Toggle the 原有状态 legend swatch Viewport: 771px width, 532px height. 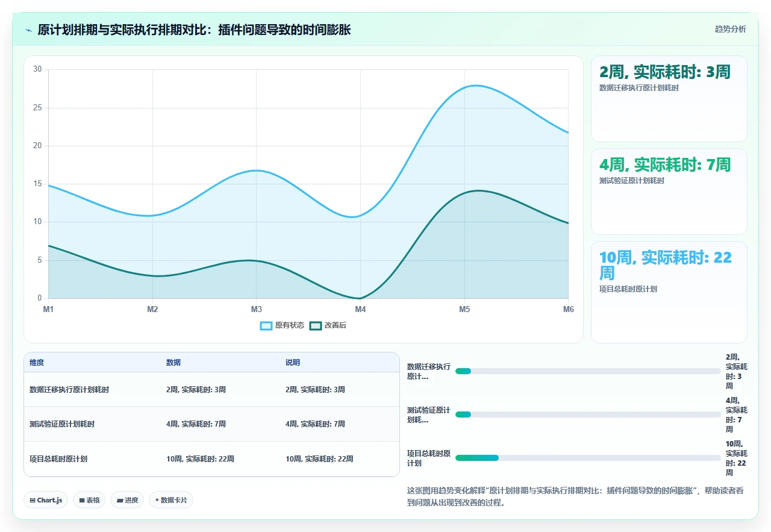tap(266, 325)
